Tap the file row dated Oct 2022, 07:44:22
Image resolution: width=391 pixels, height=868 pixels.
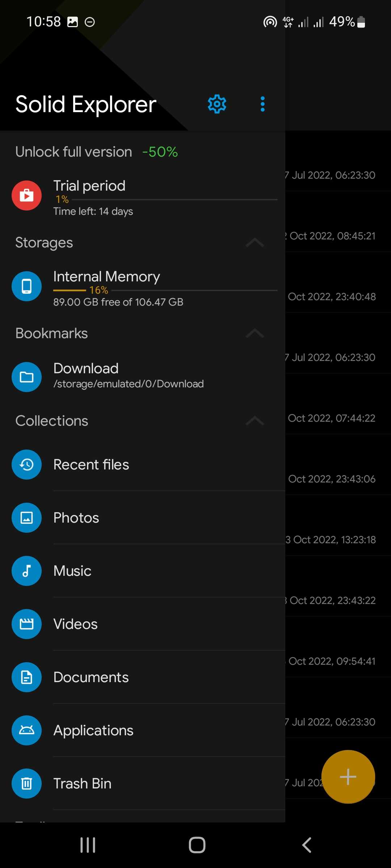click(x=338, y=404)
